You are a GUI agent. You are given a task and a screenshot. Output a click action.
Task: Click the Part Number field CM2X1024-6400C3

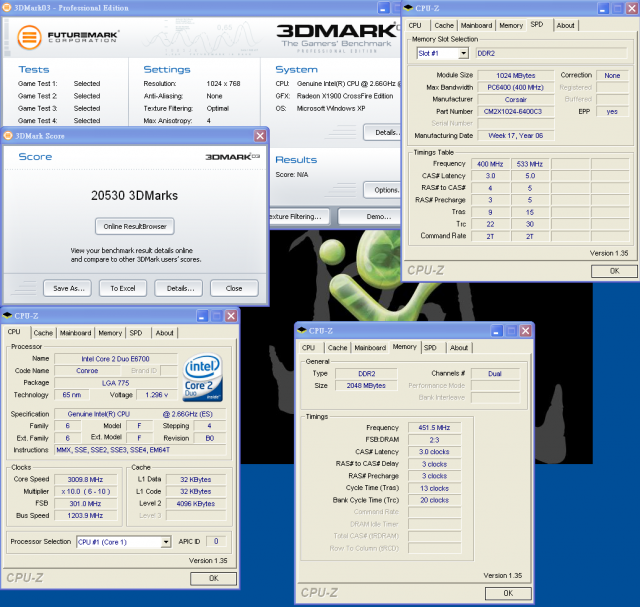point(516,111)
